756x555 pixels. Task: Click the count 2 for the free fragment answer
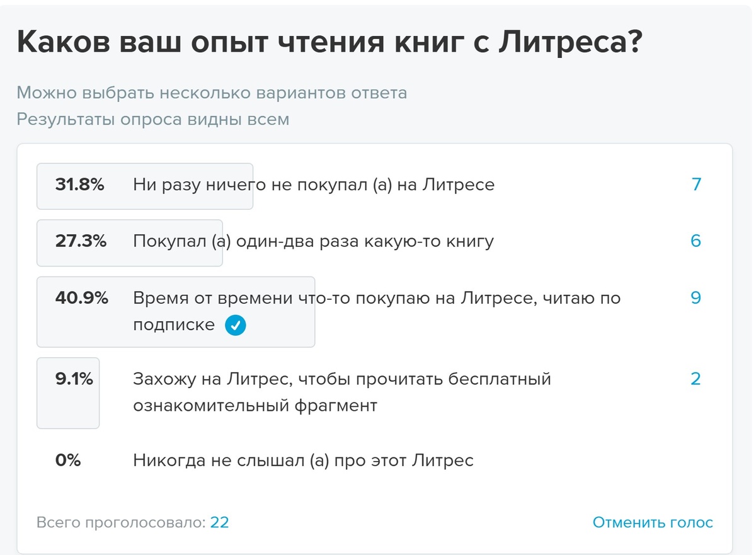coord(696,379)
